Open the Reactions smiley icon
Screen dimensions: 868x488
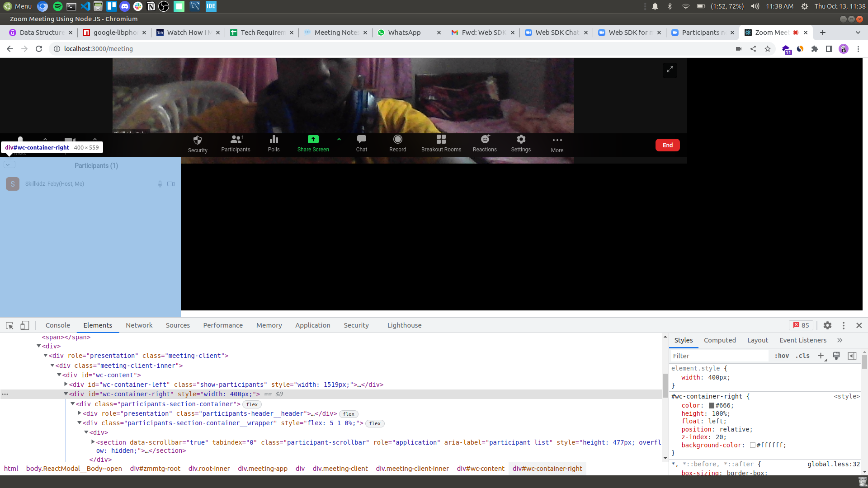click(x=485, y=140)
